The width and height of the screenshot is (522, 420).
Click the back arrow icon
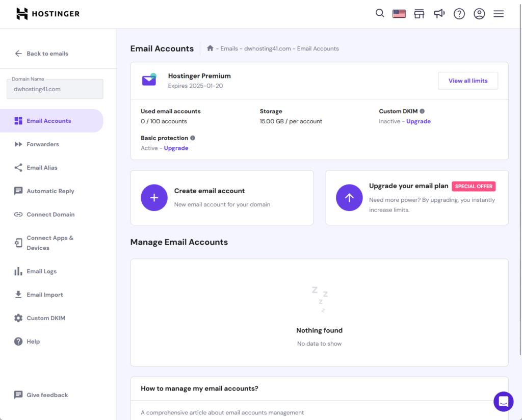point(18,54)
